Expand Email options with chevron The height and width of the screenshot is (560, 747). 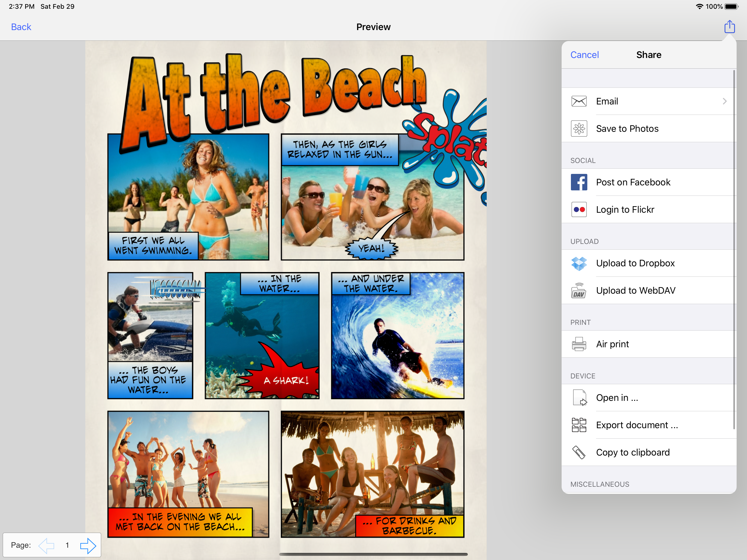click(x=724, y=101)
